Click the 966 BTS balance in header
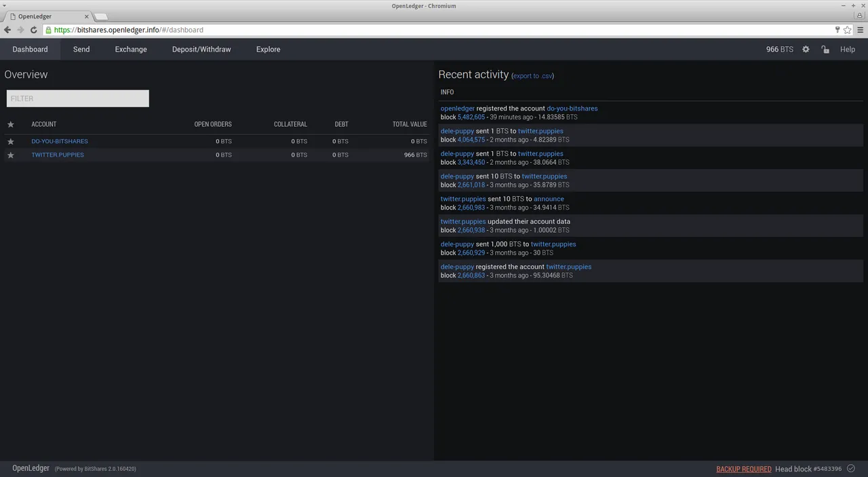 pos(779,50)
